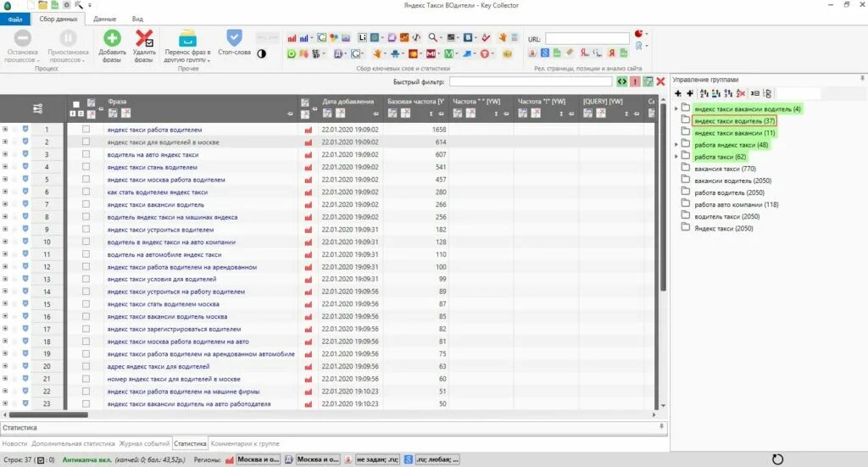Click into the Быстрый фильтр input field
Viewport: 868px width, 467px height.
tap(531, 81)
